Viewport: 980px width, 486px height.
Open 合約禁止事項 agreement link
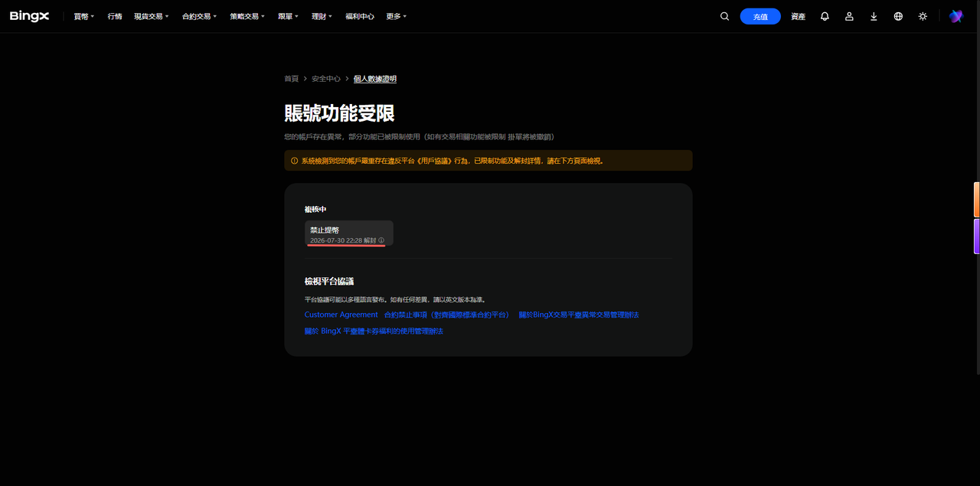pyautogui.click(x=446, y=315)
